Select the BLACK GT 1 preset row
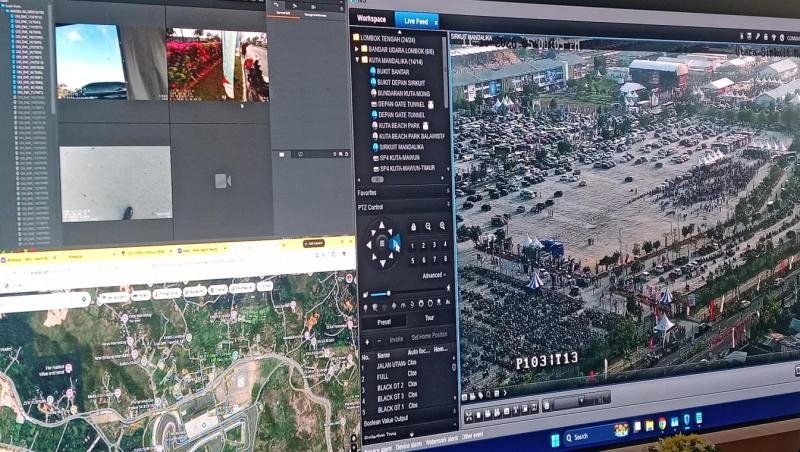Viewport: 800px width, 452px height. click(407, 408)
